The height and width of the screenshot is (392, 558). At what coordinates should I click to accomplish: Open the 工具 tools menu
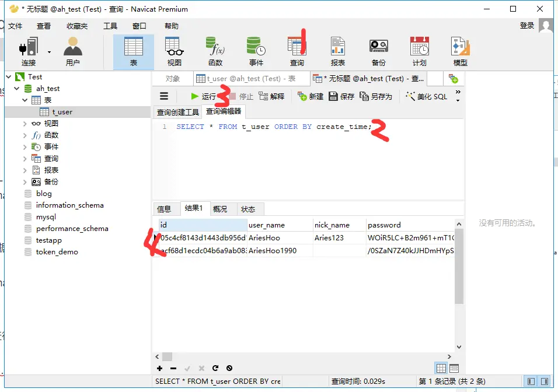110,26
